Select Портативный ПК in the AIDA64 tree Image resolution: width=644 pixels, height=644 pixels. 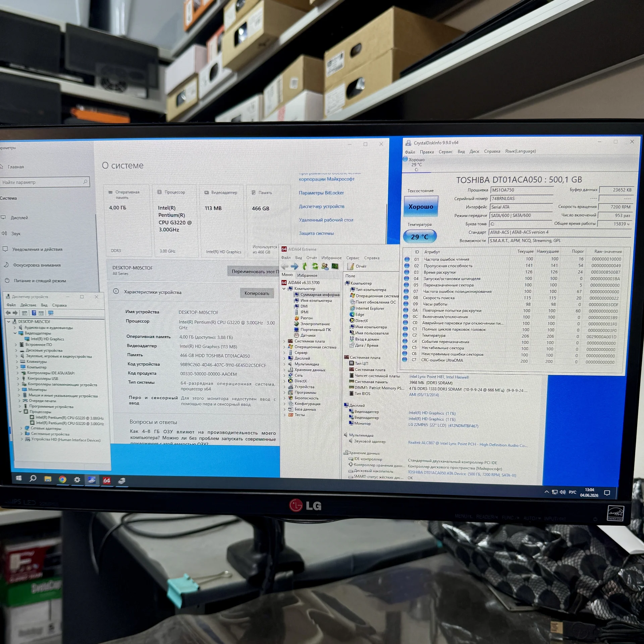coord(312,330)
